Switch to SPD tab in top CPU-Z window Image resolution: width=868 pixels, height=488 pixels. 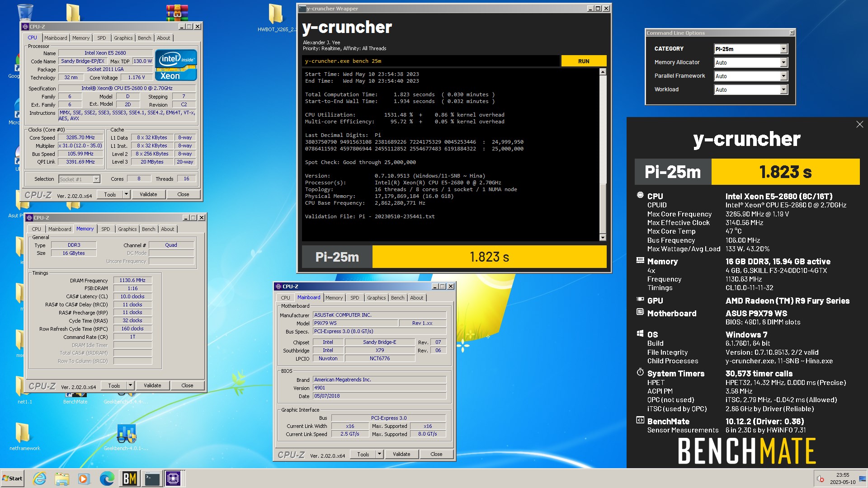(x=102, y=38)
